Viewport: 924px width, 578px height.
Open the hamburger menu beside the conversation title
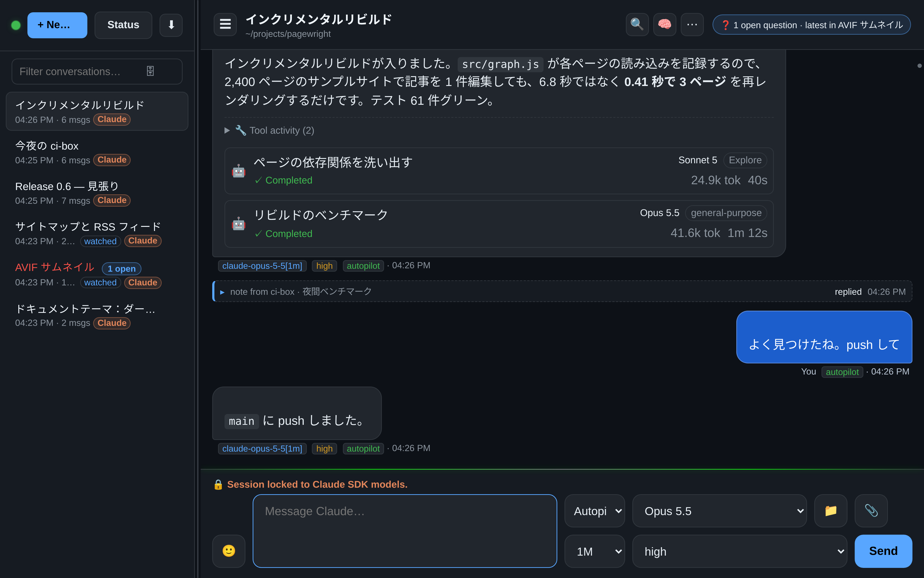(225, 25)
